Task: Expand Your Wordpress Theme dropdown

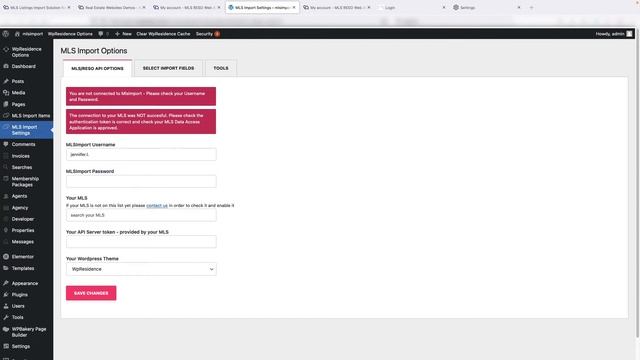Action: tap(141, 269)
